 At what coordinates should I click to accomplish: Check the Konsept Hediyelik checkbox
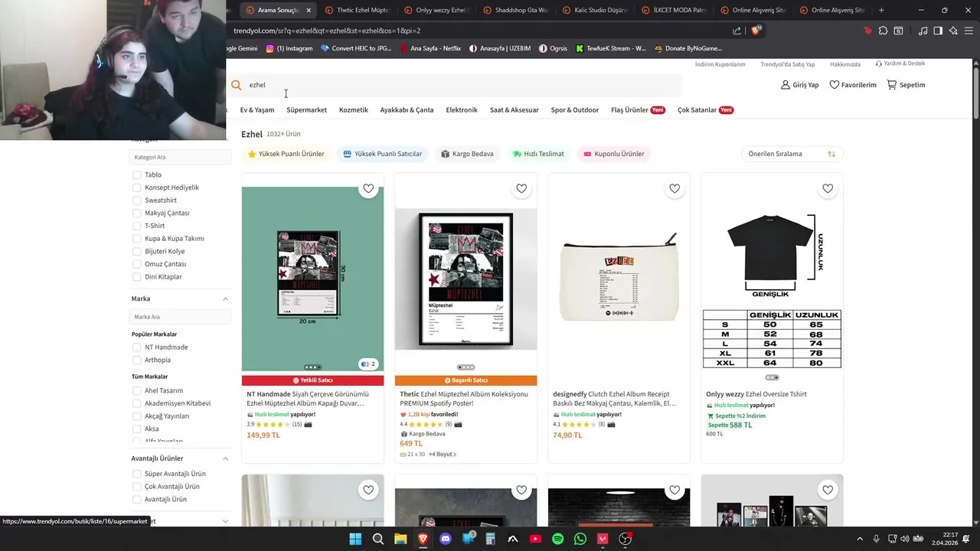(137, 187)
